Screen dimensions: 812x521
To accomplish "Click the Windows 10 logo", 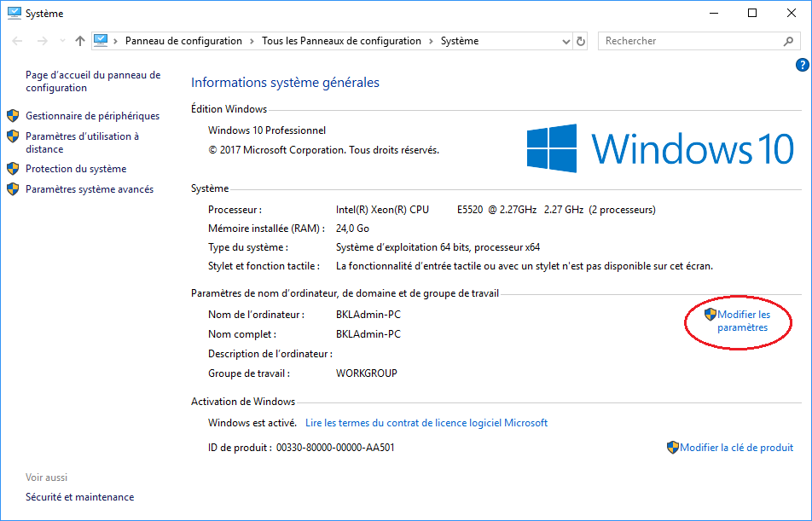I will click(660, 148).
